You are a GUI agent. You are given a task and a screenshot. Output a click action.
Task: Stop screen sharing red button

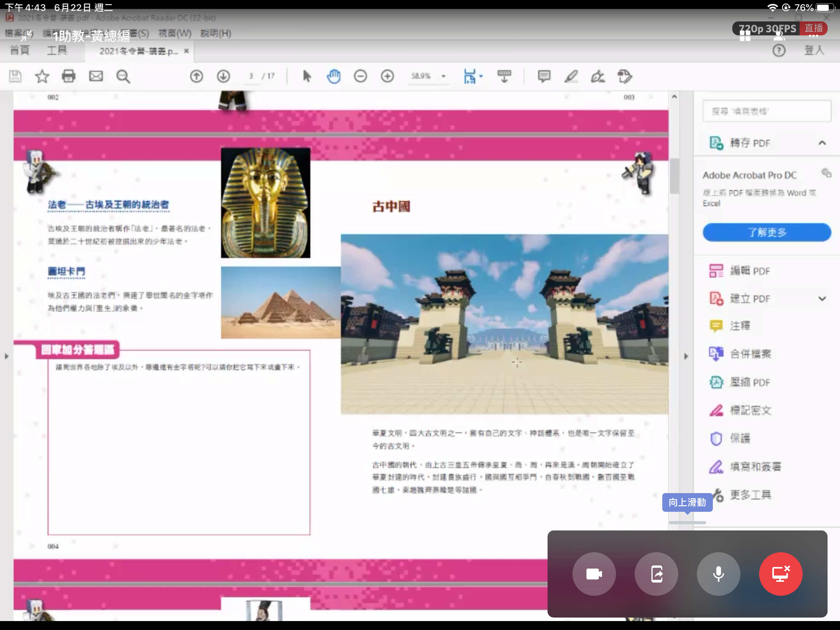point(780,574)
